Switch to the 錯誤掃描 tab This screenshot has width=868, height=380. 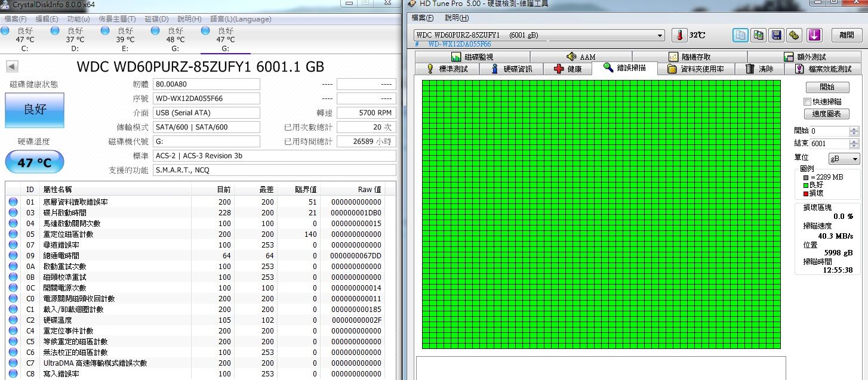pos(624,69)
